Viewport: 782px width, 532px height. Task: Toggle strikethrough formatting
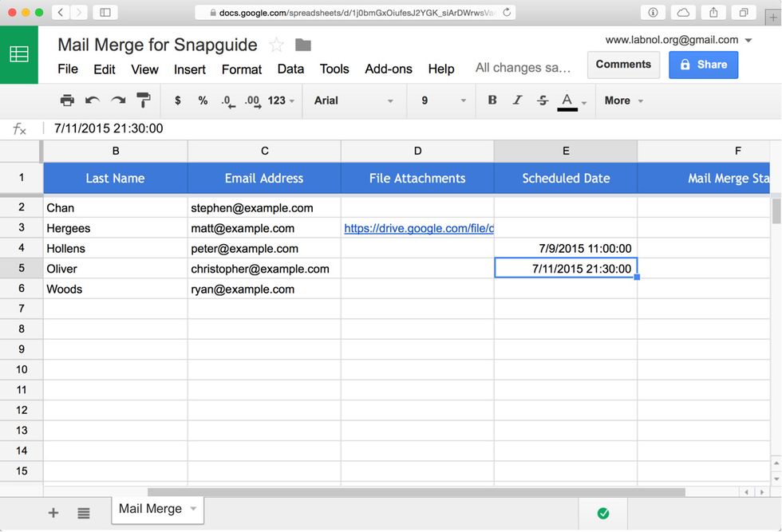point(542,100)
